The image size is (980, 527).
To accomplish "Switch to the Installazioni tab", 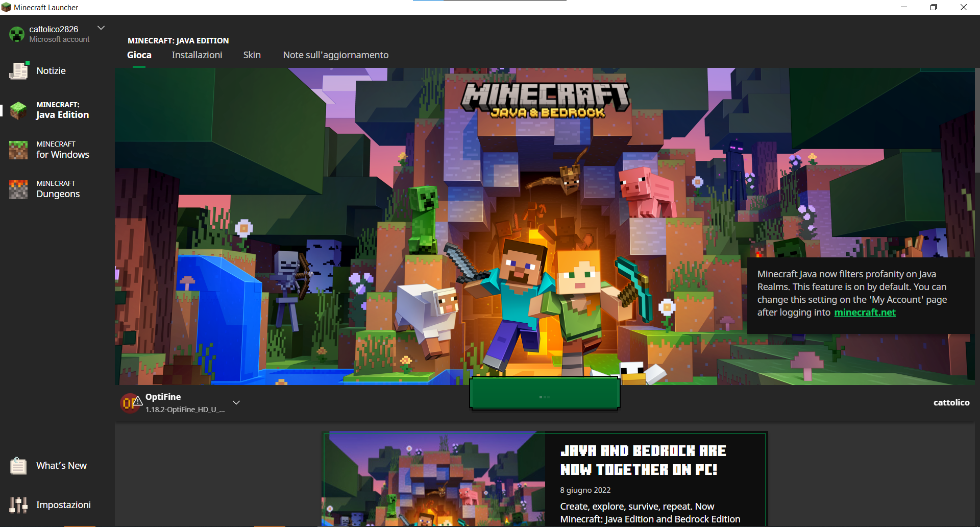I will click(x=197, y=55).
